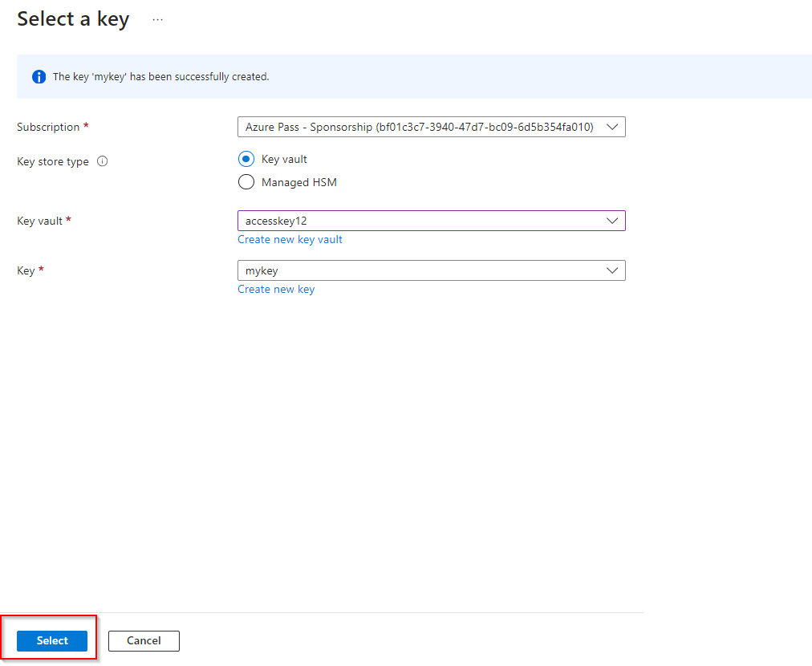
Task: Open the ellipsis more options menu
Action: coord(157,20)
